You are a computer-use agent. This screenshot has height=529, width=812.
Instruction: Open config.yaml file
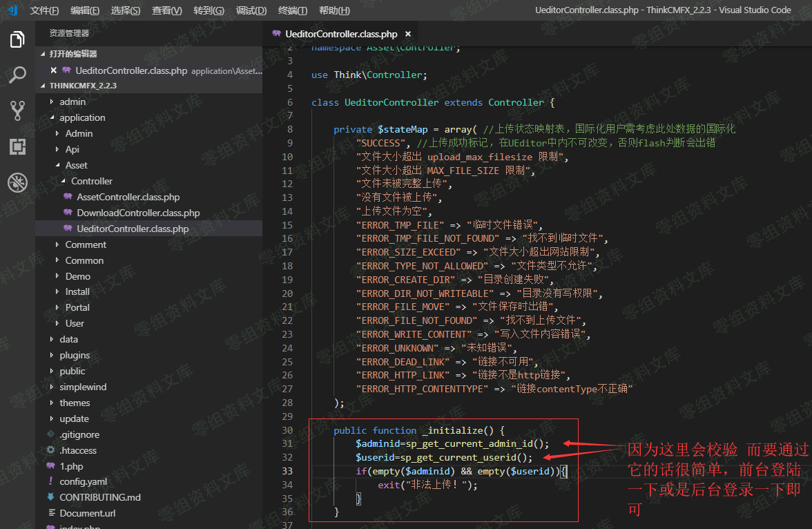[83, 481]
